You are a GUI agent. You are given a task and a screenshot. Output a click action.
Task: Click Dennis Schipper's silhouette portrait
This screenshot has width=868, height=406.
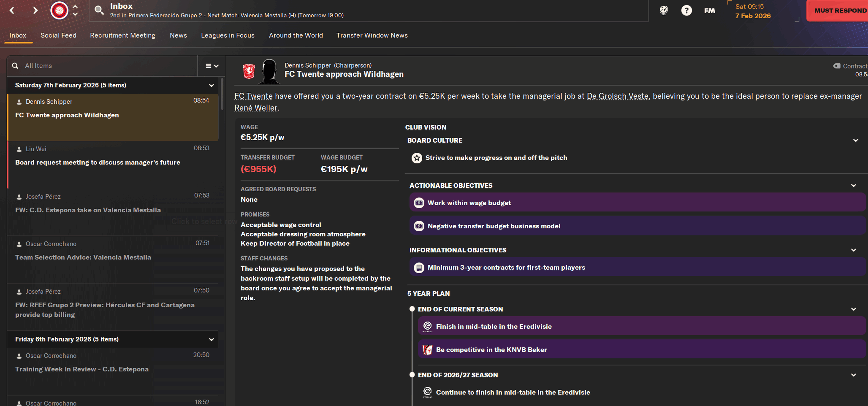269,71
